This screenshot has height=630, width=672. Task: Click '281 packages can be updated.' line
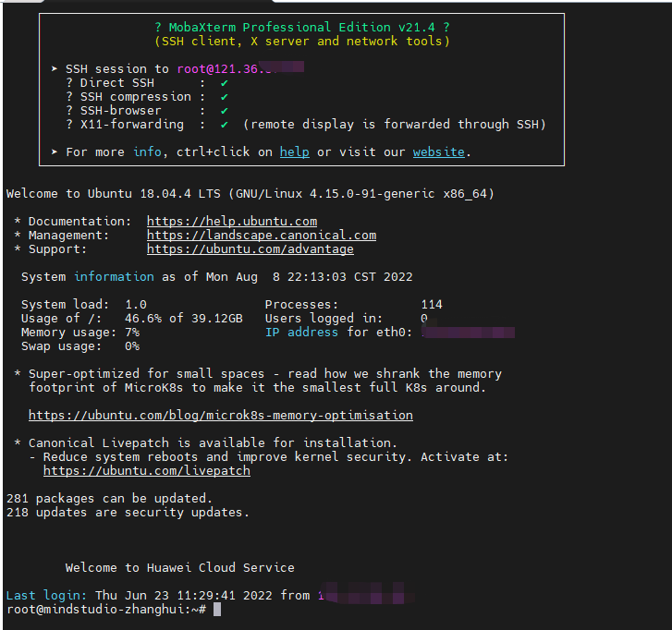click(x=109, y=499)
